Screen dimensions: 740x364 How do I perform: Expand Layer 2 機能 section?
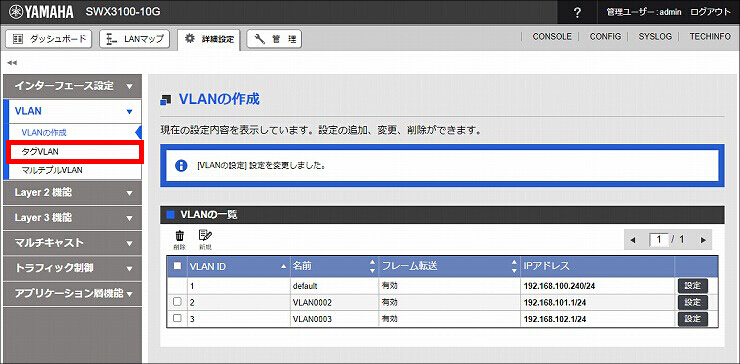tap(72, 193)
